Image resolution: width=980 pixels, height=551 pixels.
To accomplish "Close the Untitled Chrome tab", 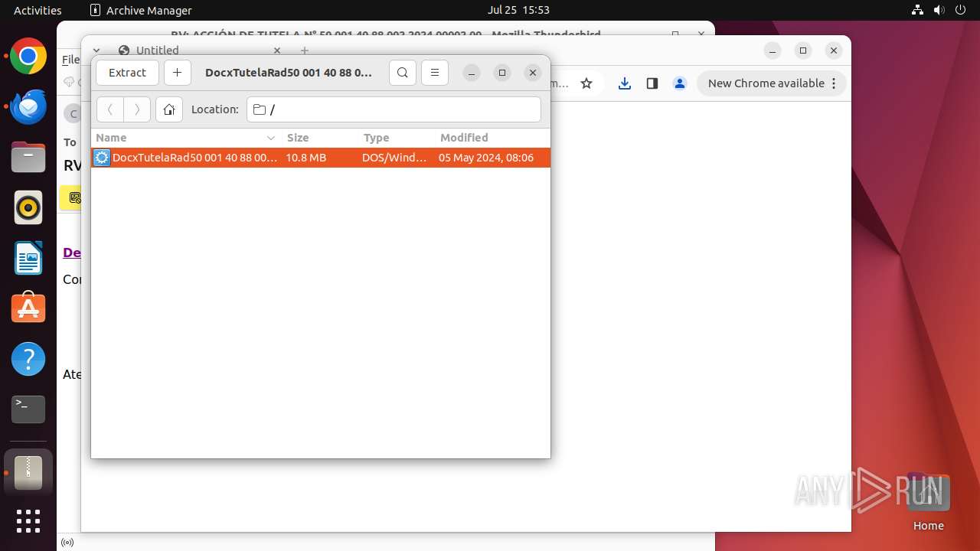I will [x=277, y=51].
